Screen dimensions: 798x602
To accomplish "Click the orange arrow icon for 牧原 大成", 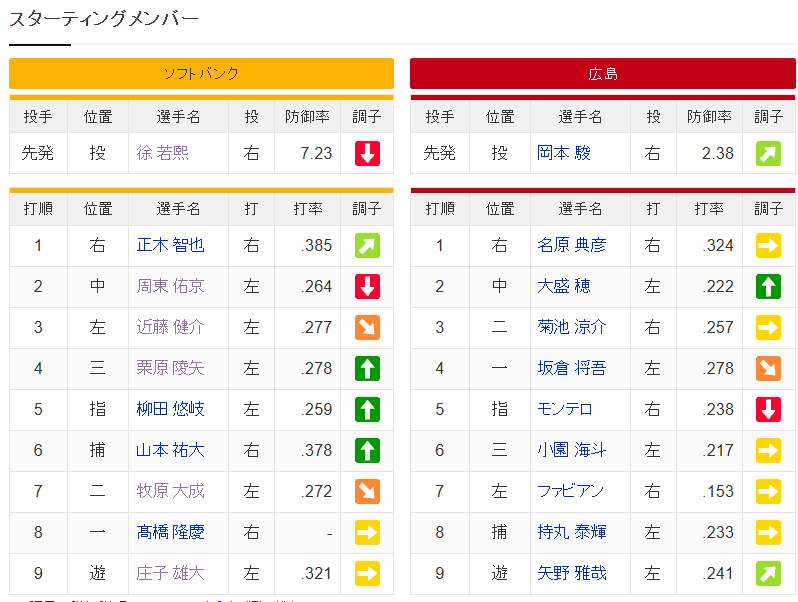I will [x=367, y=491].
